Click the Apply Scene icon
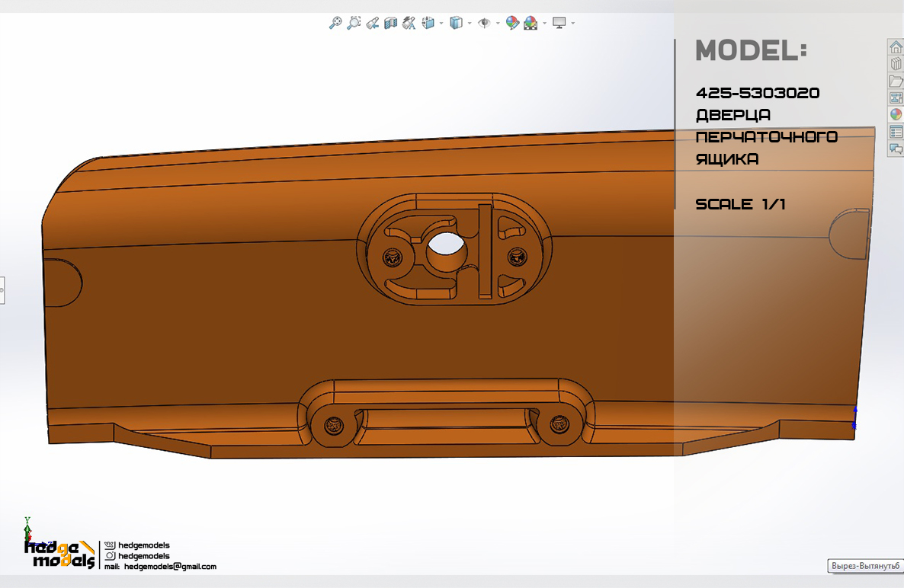The image size is (904, 588). point(531,23)
